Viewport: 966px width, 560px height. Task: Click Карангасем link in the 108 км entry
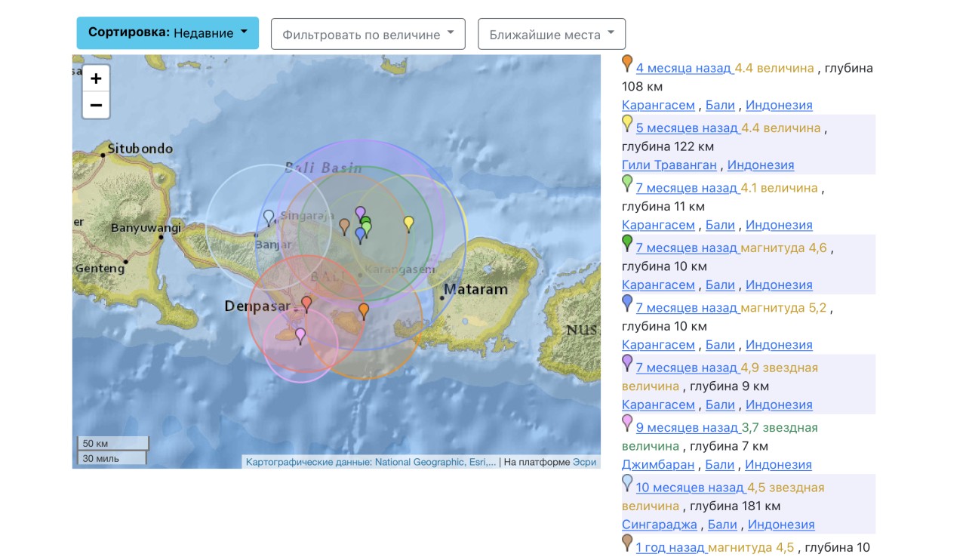[x=658, y=105]
